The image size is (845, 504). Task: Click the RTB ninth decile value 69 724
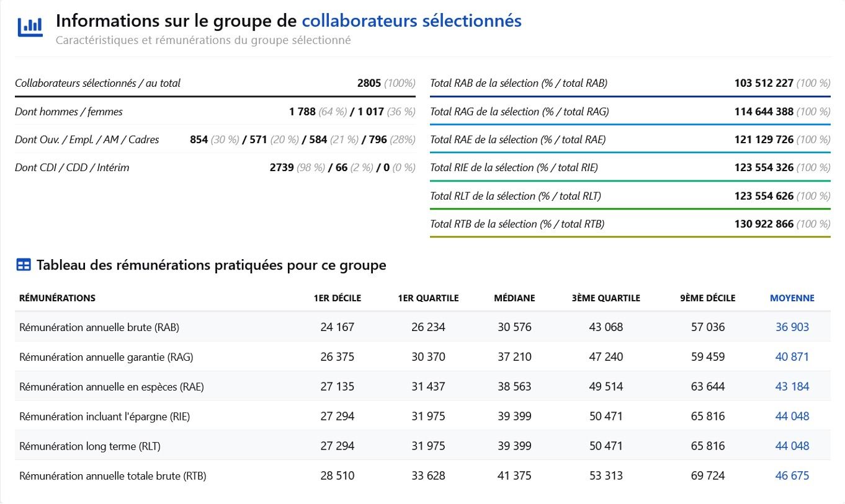coord(708,475)
